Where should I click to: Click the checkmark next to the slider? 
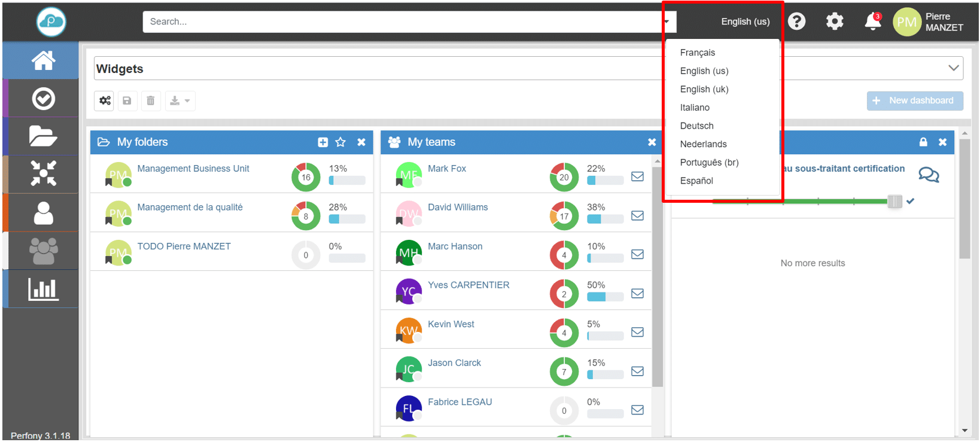[x=911, y=202]
